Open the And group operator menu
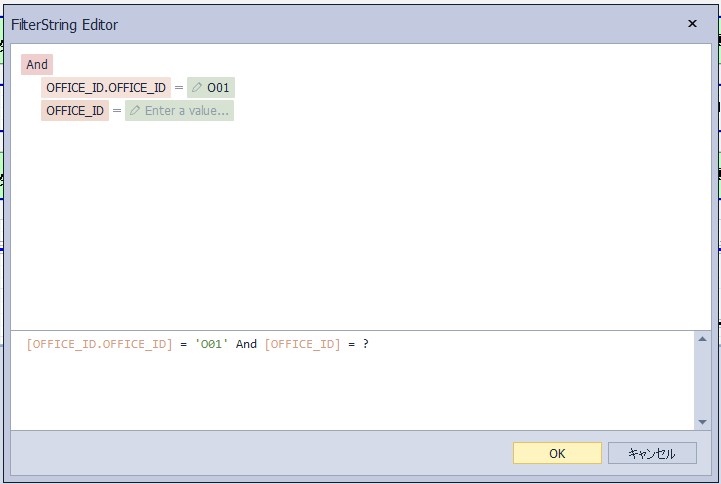 [37, 65]
